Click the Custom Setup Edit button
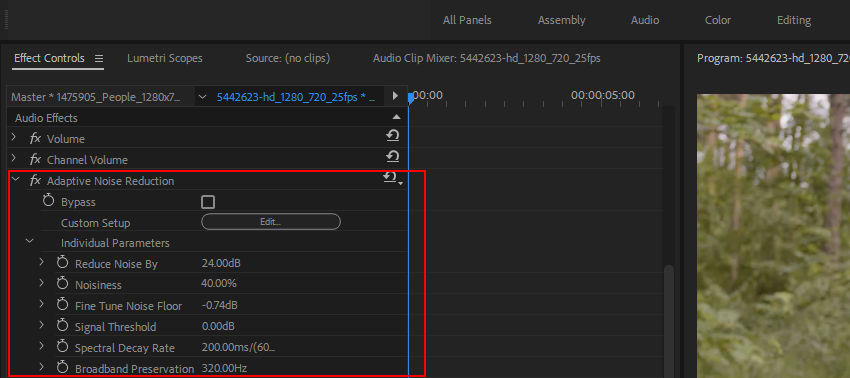Viewport: 850px width, 378px height. 271,222
